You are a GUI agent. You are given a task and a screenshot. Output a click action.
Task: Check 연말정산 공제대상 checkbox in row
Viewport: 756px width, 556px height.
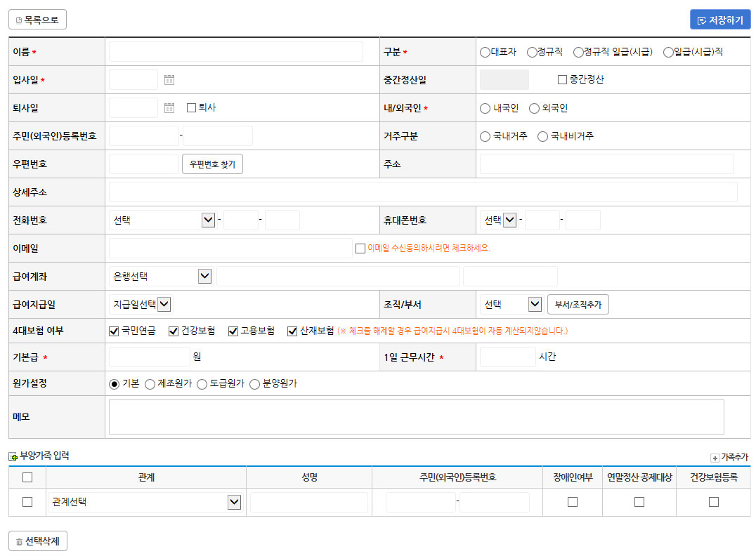click(x=639, y=502)
